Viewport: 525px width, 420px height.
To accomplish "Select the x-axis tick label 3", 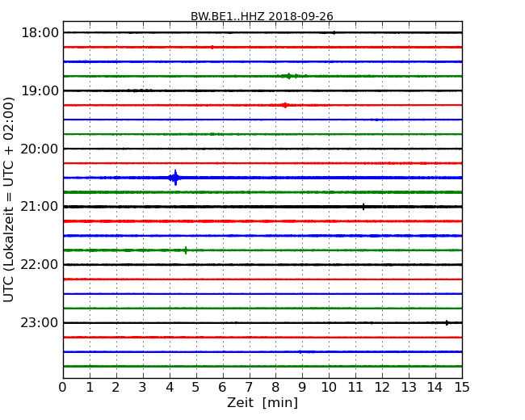I will [143, 388].
